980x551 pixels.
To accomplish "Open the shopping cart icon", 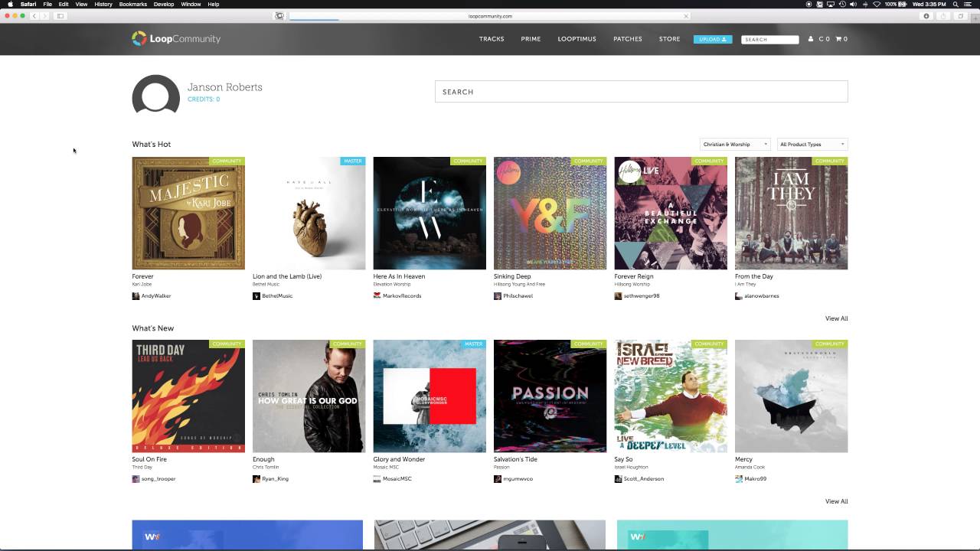I will click(x=838, y=39).
